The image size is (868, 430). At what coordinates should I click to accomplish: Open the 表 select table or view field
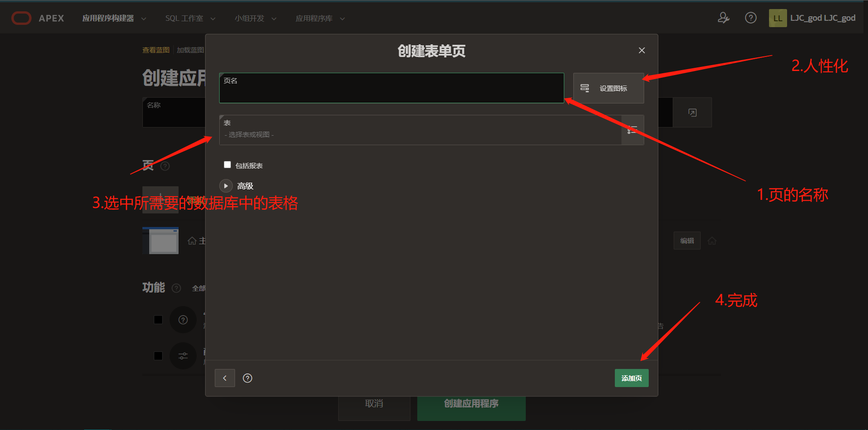(x=420, y=130)
